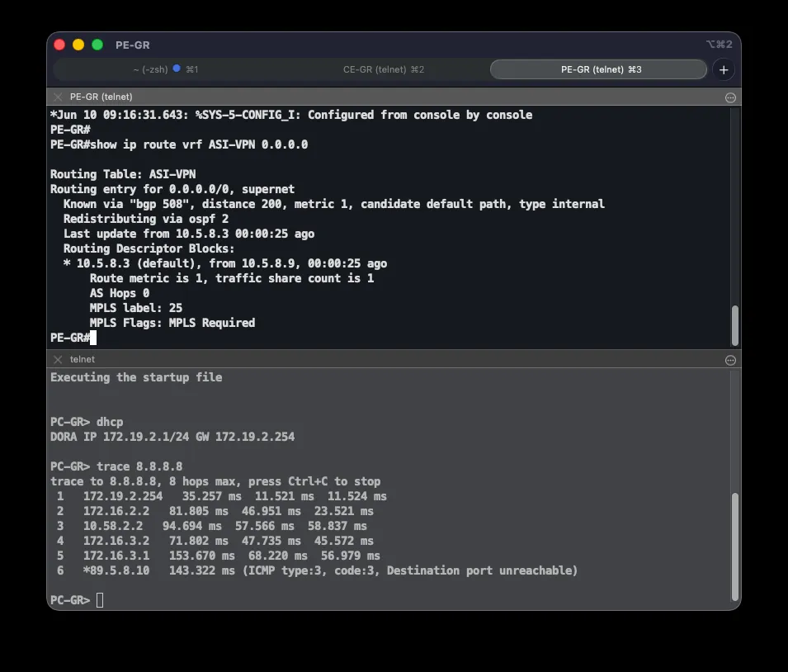
Task: Click 'Routing entry for 0.0.0.0/0, supernet' line
Action: 172,189
